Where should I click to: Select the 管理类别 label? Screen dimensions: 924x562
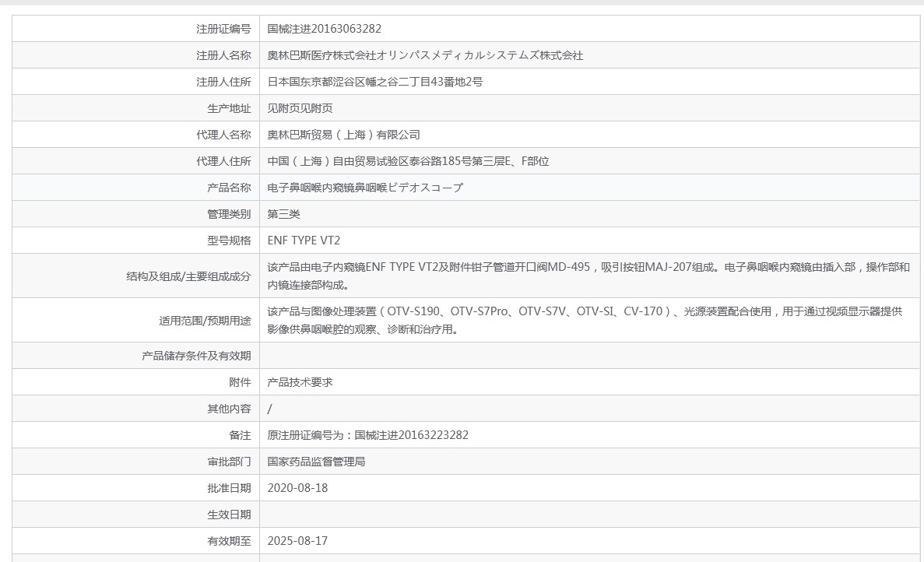click(x=229, y=214)
